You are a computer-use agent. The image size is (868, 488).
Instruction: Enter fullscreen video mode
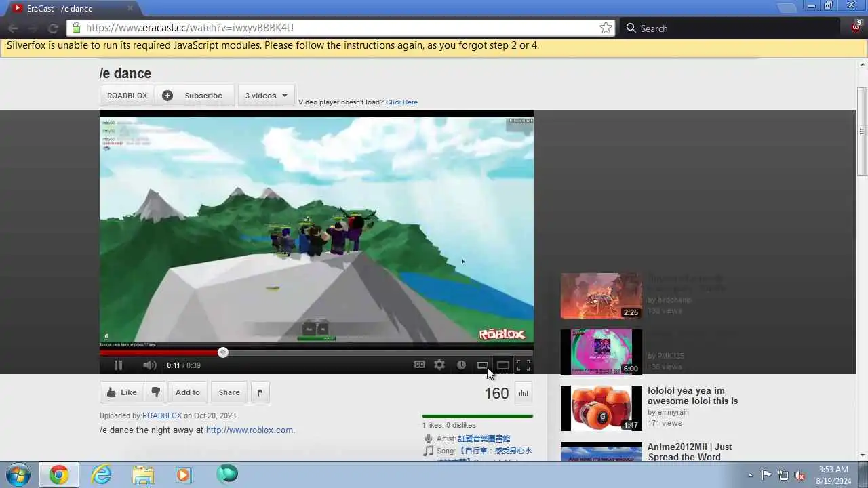coord(524,365)
